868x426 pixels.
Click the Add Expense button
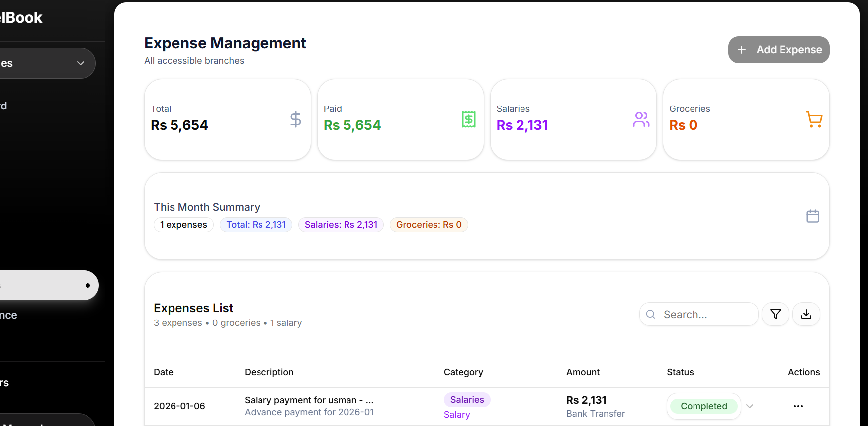(x=779, y=50)
